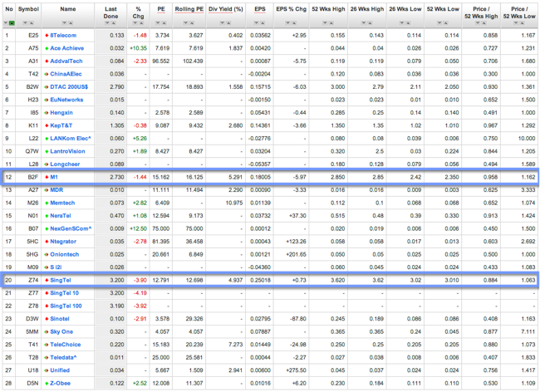This screenshot has width=540, height=392.
Task: Sort EPS % Chg column ascending
Action: point(294,23)
